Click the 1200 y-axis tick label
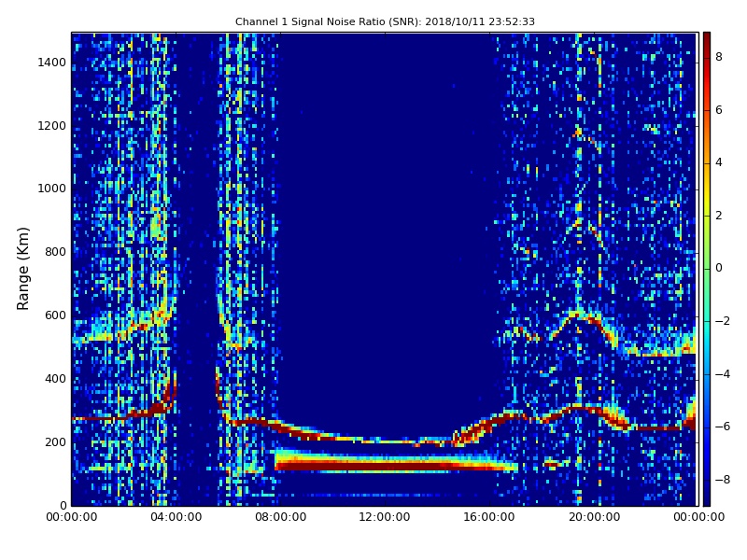This screenshot has height=560, width=747. [x=52, y=126]
